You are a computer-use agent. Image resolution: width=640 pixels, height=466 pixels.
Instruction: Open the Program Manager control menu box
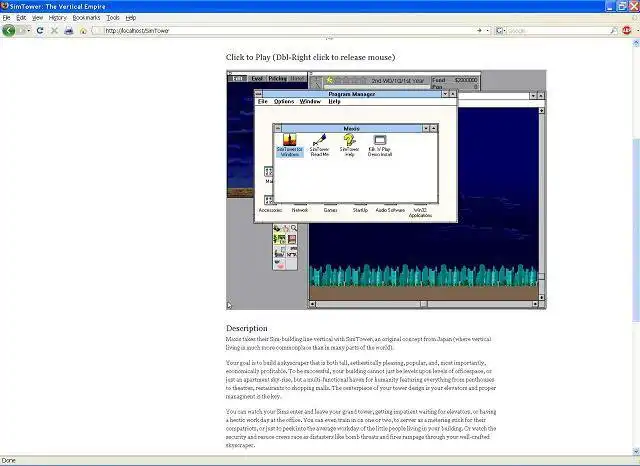coord(258,94)
